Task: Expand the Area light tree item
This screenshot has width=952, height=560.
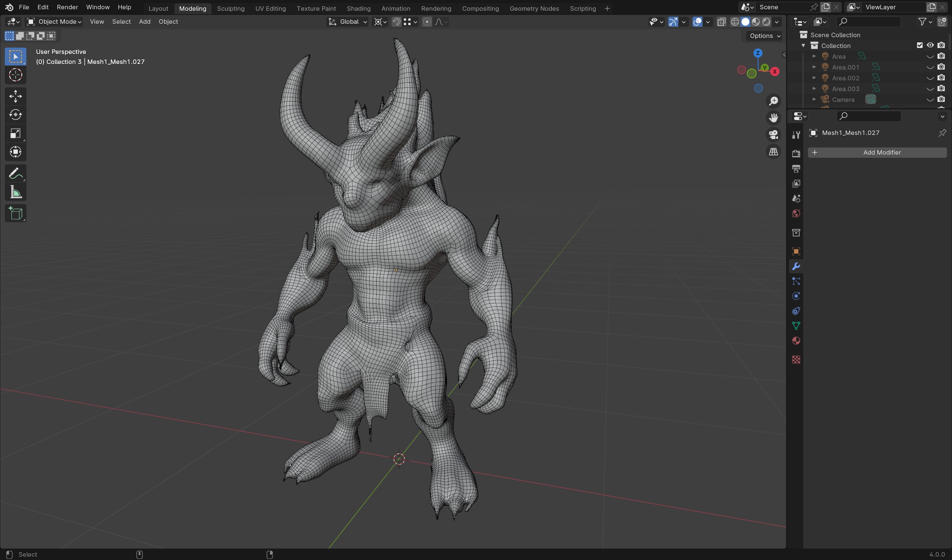Action: point(814,56)
